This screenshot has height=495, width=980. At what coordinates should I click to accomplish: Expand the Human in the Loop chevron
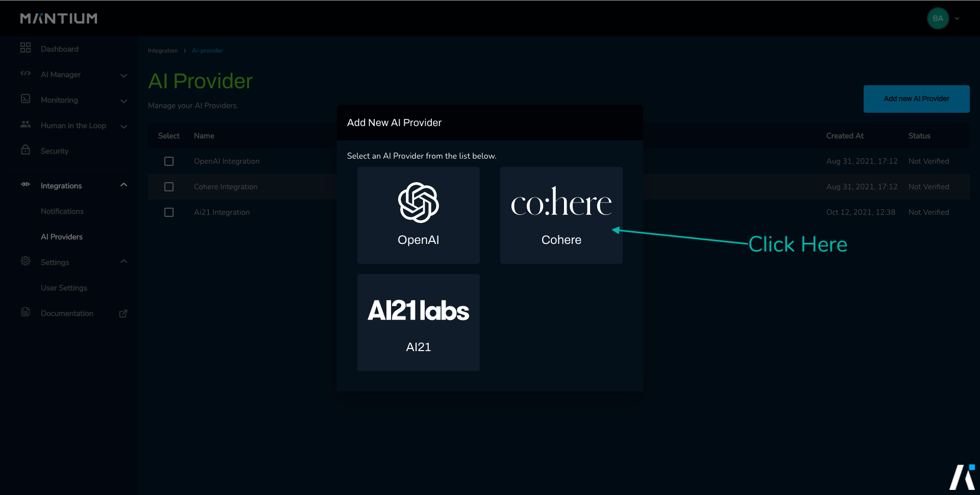click(x=124, y=127)
